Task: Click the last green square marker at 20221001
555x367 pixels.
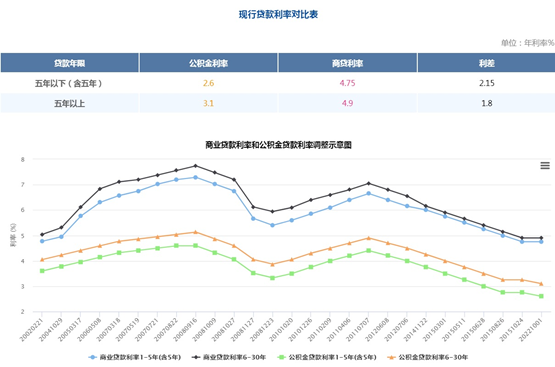Action: (541, 296)
